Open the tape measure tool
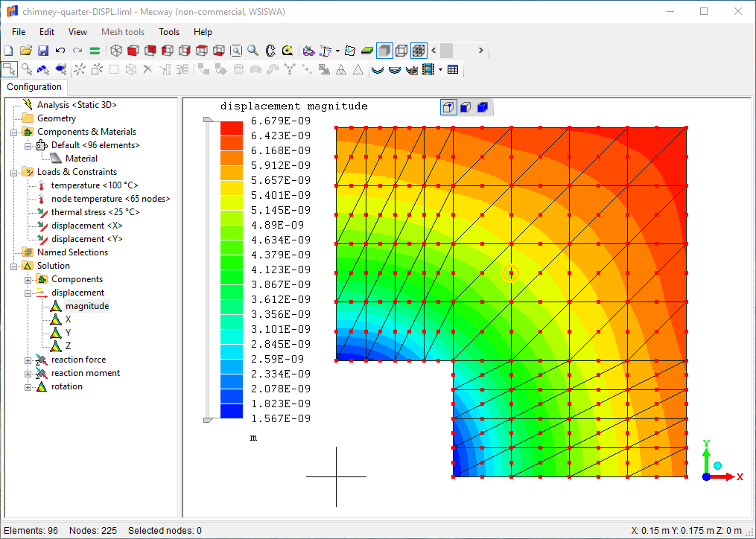 pos(288,51)
